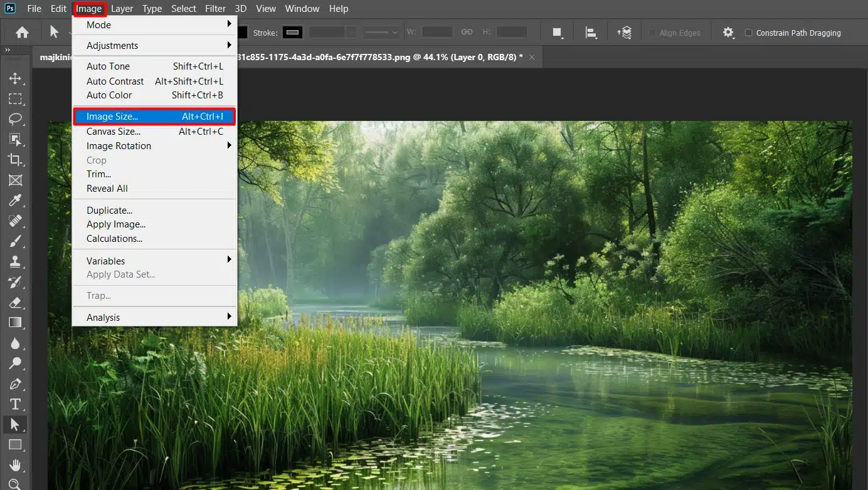The height and width of the screenshot is (490, 868).
Task: Select the Rectangular Marquee tool
Action: tap(15, 99)
